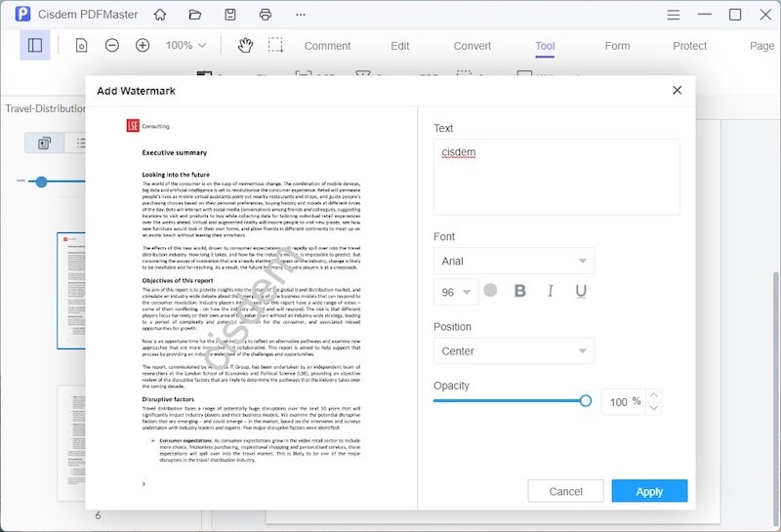Screen dimensions: 781x532
Task: Open the Protect tab
Action: coord(689,46)
